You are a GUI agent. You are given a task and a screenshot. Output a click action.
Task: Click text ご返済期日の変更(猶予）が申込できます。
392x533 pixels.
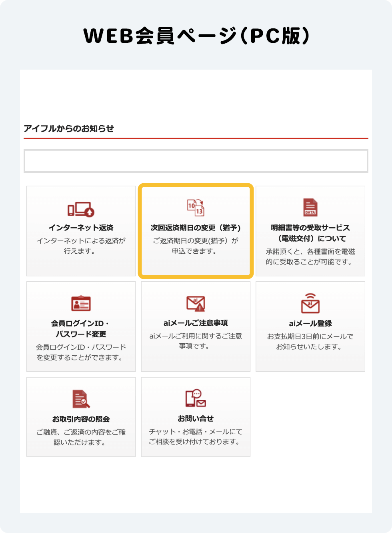(196, 246)
